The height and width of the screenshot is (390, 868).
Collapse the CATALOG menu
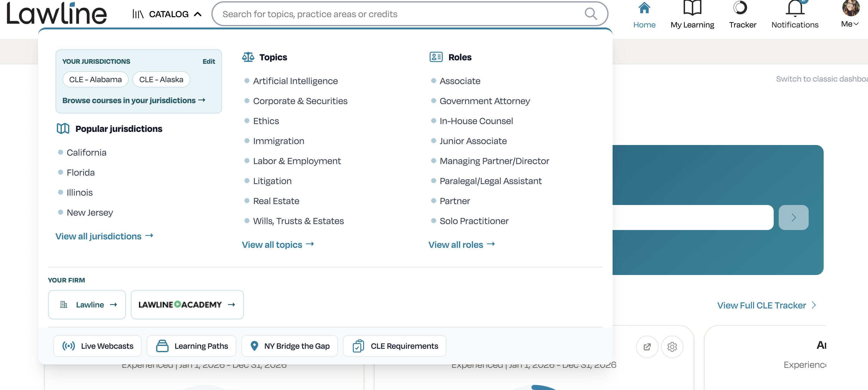click(x=167, y=14)
